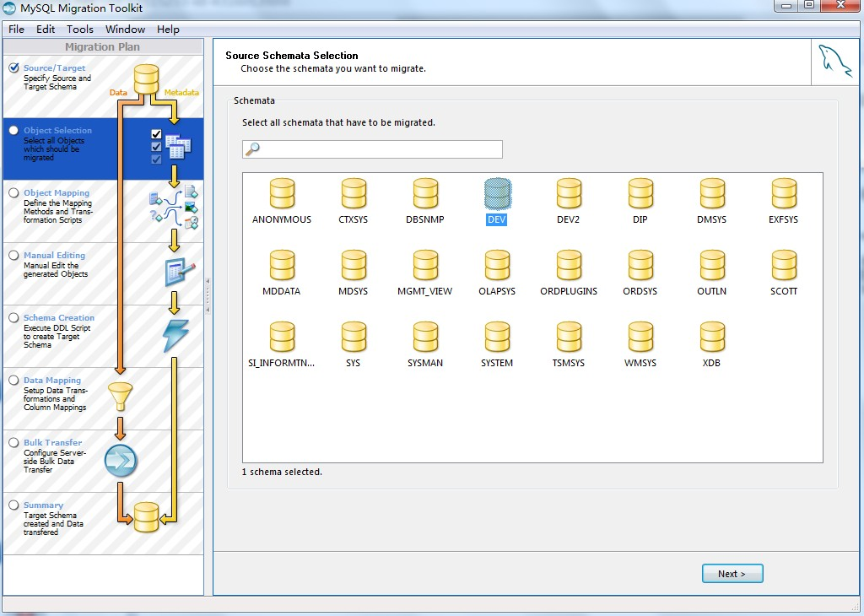Screen dimensions: 864x616
Task: Click the Migration Plan panel header
Action: (102, 47)
